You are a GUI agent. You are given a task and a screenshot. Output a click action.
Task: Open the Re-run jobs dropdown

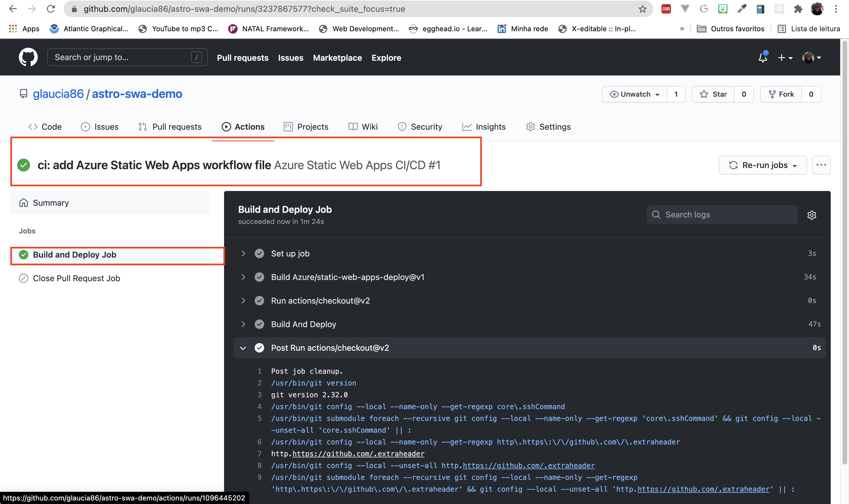coord(763,165)
